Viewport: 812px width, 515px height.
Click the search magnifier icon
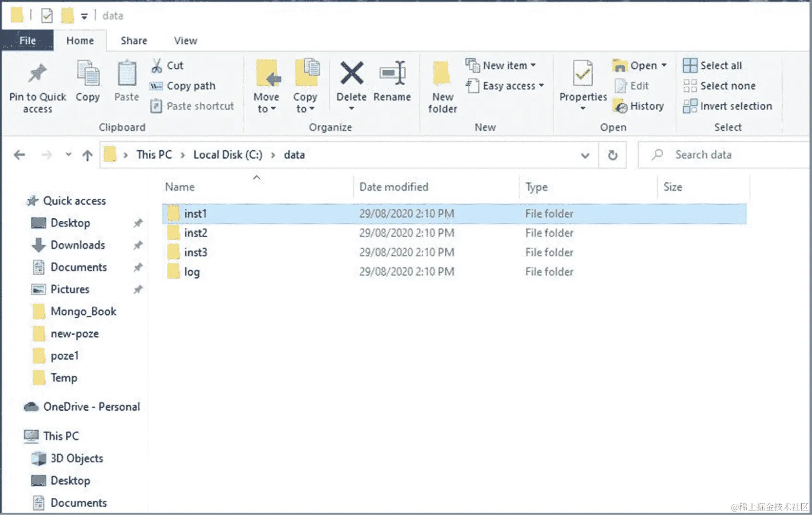pyautogui.click(x=657, y=154)
